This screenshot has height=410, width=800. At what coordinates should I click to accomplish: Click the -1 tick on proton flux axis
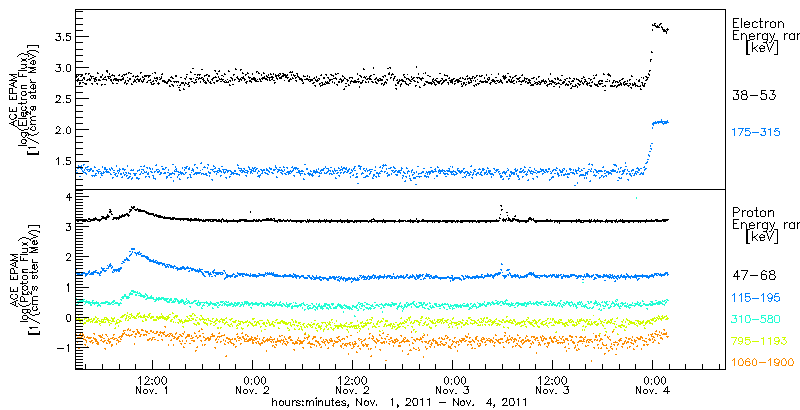64,348
